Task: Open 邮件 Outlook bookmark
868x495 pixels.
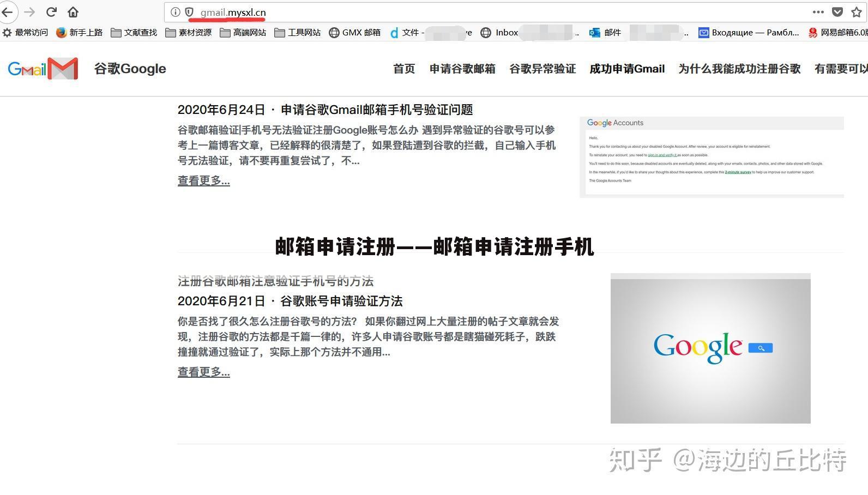Action: [x=638, y=33]
